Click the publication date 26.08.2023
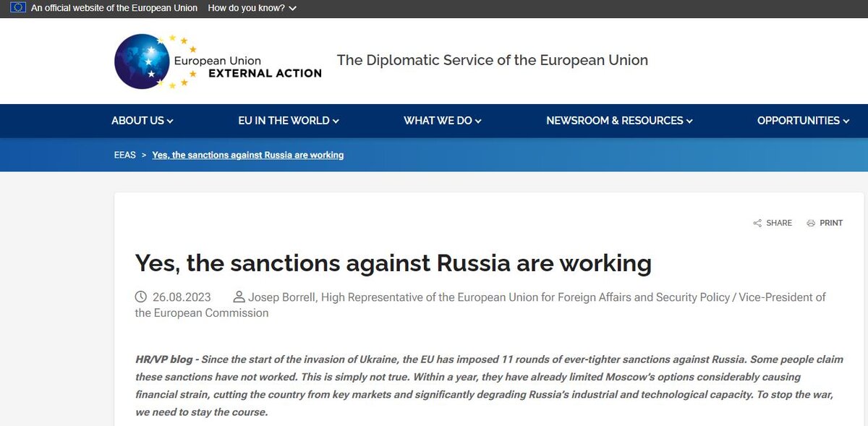 [x=181, y=297]
